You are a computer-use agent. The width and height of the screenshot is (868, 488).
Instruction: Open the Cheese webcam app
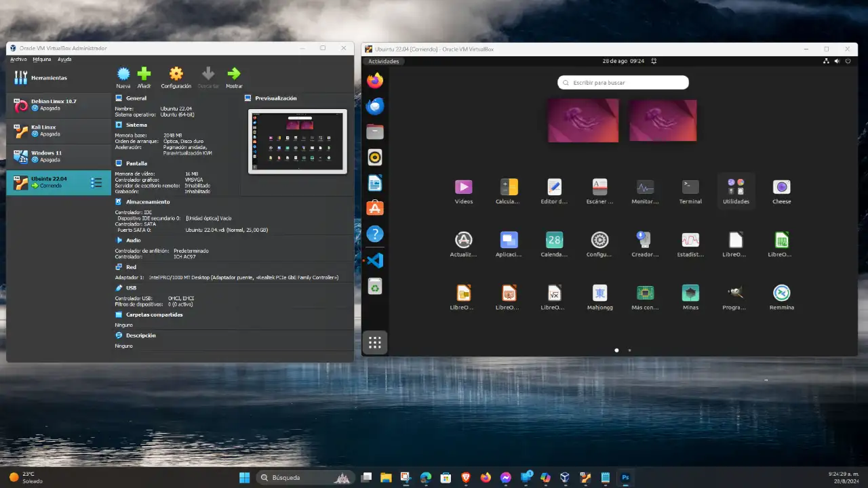pos(781,188)
